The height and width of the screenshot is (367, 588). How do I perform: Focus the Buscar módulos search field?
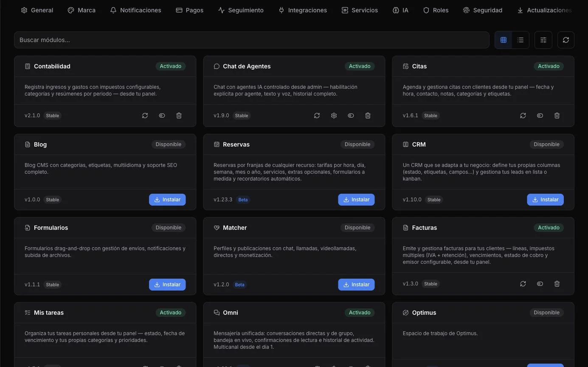tap(252, 40)
